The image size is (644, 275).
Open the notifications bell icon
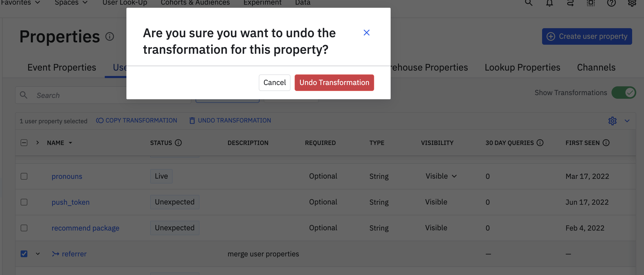point(549,3)
